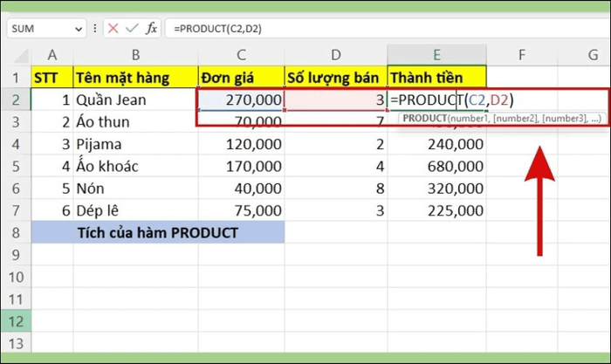The width and height of the screenshot is (611, 364).
Task: Click PRODUCT in the function tooltip
Action: coord(425,118)
